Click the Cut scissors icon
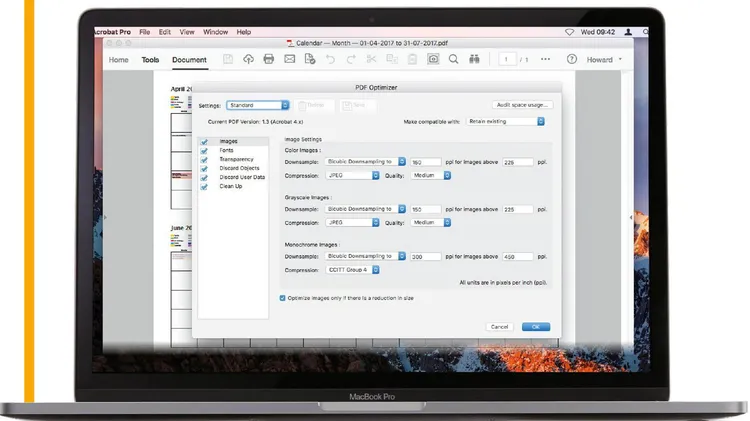This screenshot has width=750, height=421. point(371,59)
